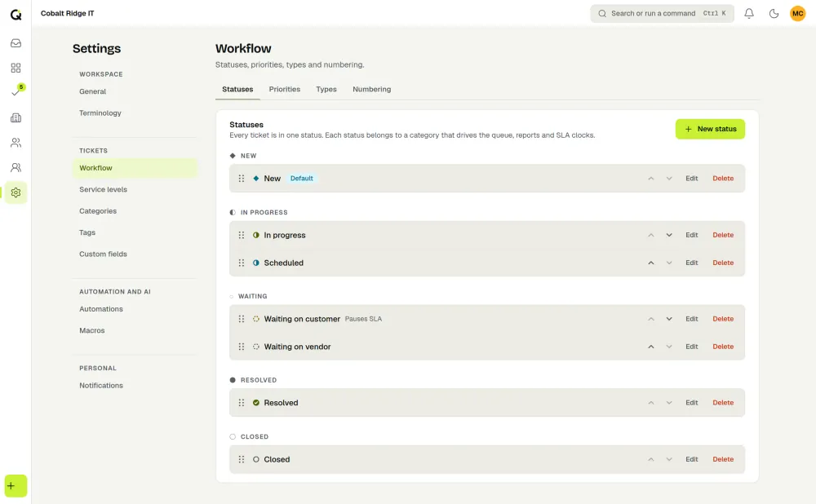Screen dimensions: 816x504
Task: Click the app logo at top left
Action: [x=16, y=15]
